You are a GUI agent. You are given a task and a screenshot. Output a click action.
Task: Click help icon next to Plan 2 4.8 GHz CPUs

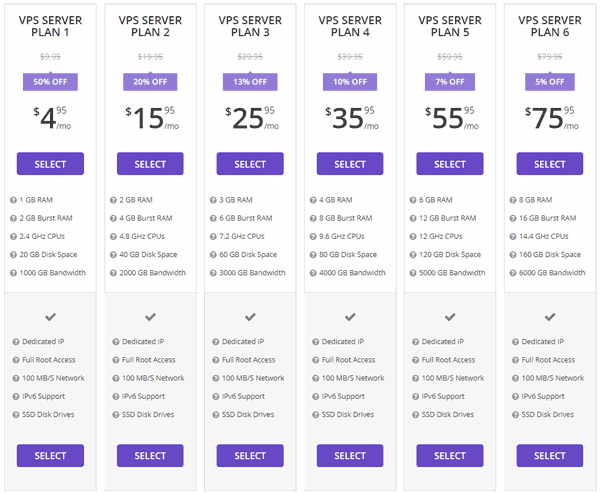[x=113, y=236]
